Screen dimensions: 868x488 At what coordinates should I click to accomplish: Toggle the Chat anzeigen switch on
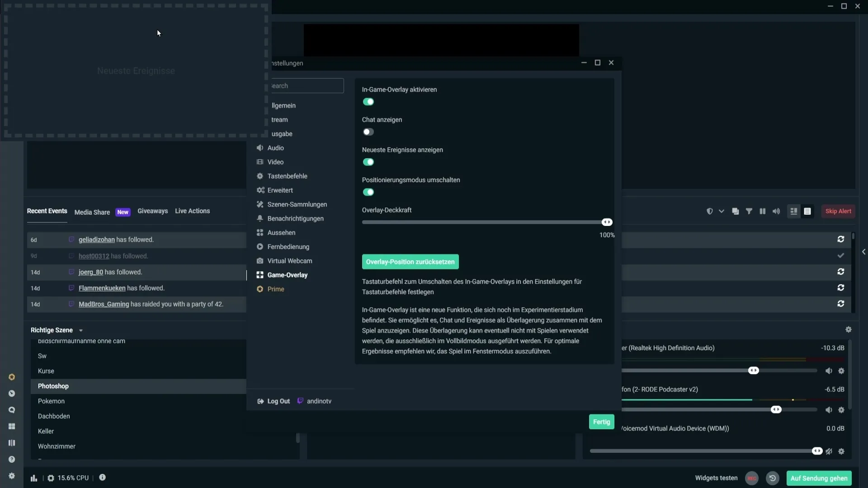click(368, 131)
